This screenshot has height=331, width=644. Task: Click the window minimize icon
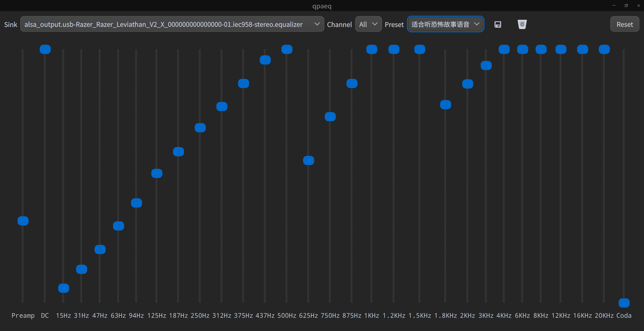[x=614, y=6]
